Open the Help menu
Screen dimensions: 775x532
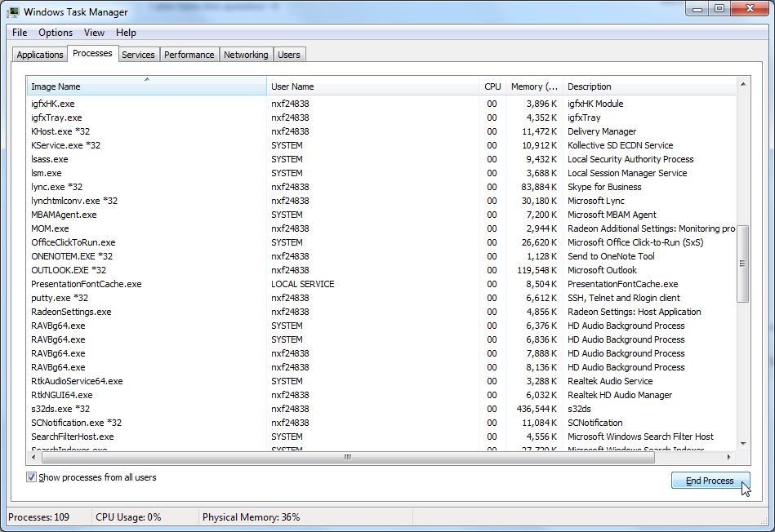126,33
